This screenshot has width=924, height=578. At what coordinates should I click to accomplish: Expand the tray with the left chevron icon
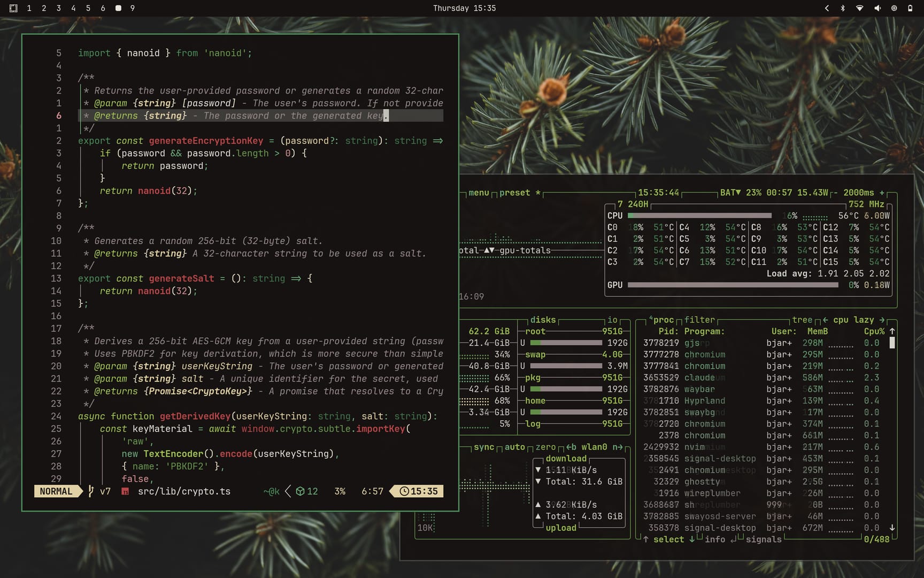[827, 8]
